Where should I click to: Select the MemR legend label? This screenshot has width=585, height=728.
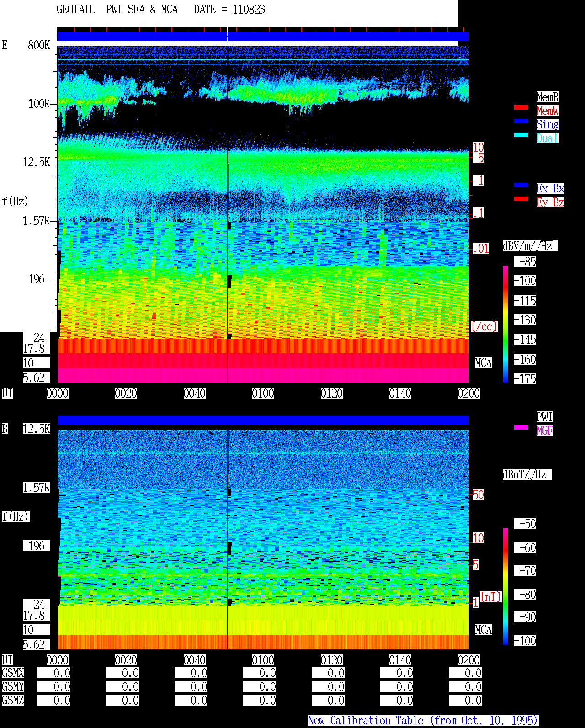548,97
